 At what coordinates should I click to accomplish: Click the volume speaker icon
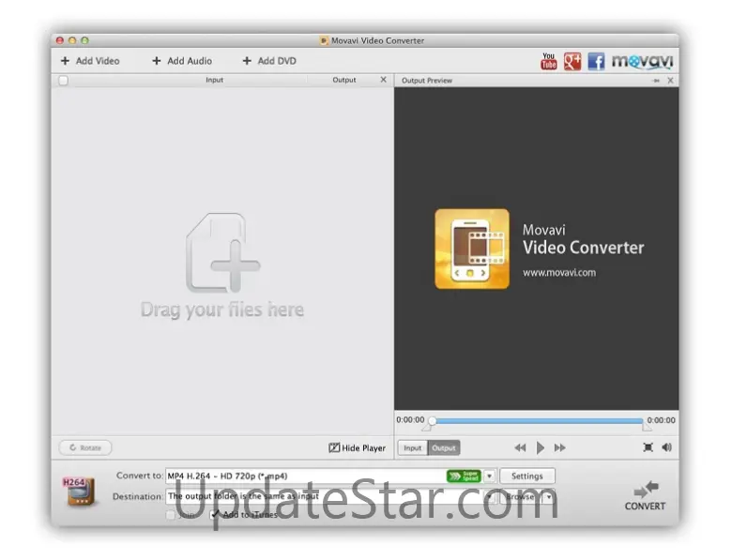[x=666, y=447]
